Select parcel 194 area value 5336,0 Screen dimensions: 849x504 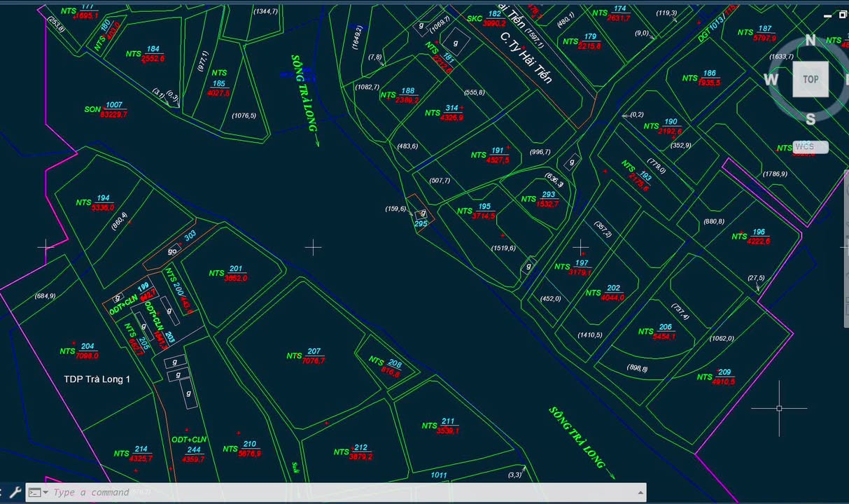click(102, 208)
